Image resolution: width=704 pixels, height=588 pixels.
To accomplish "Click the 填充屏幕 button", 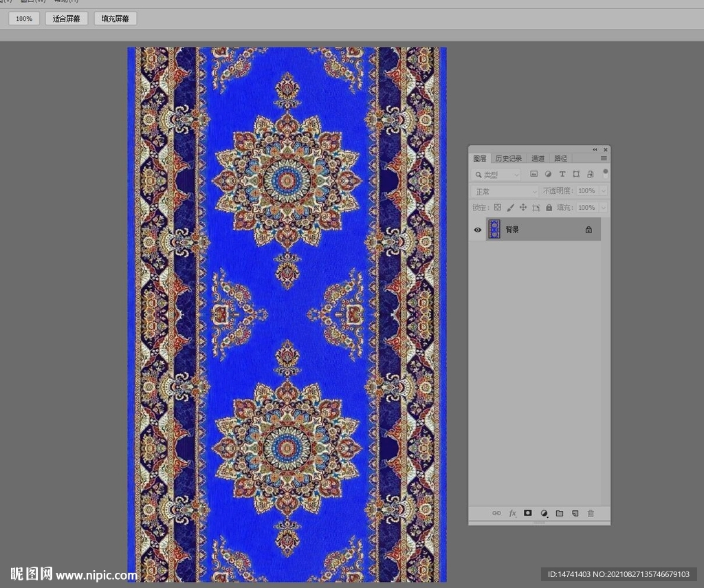I will coord(115,19).
